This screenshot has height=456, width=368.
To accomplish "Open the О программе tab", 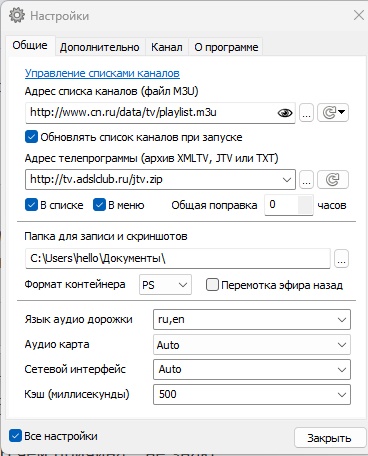I will [x=226, y=47].
